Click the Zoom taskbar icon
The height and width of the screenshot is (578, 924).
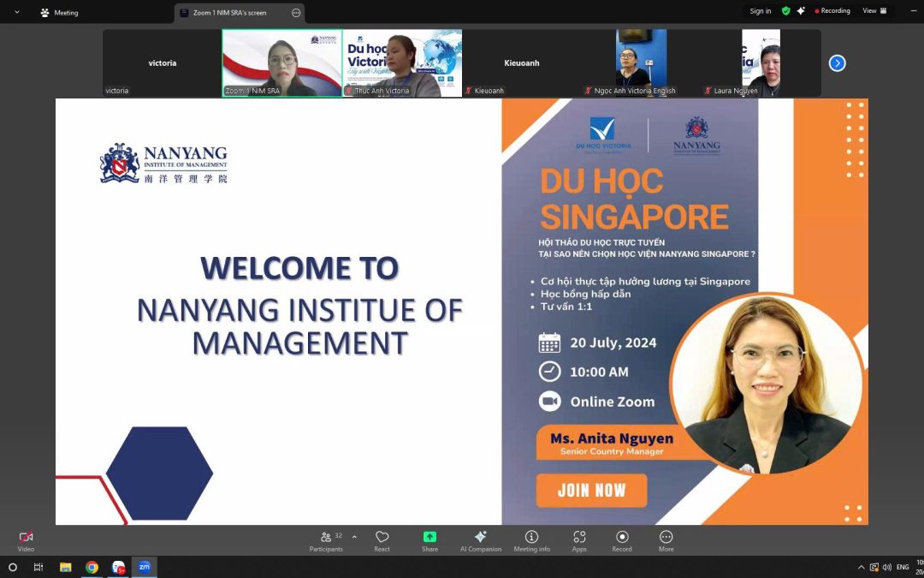(x=145, y=567)
